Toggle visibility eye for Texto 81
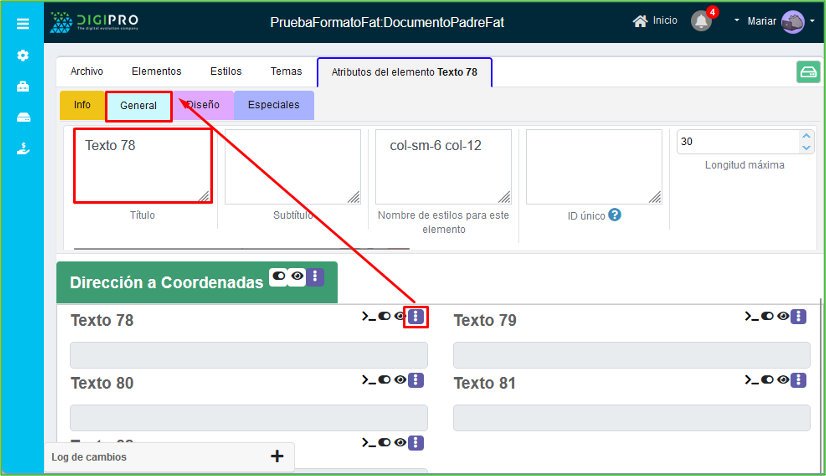Screen dimensions: 826x476 tap(782, 380)
